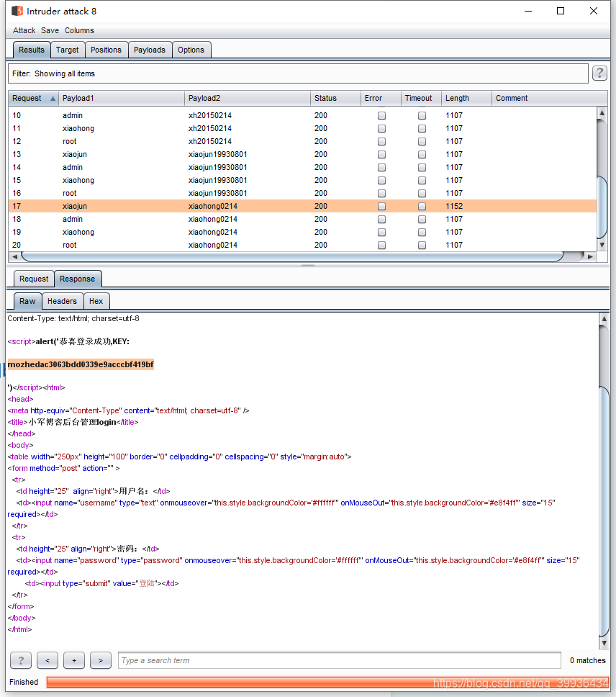This screenshot has width=616, height=697.
Task: Toggle Timeout checkbox for request 17
Action: pyautogui.click(x=422, y=206)
